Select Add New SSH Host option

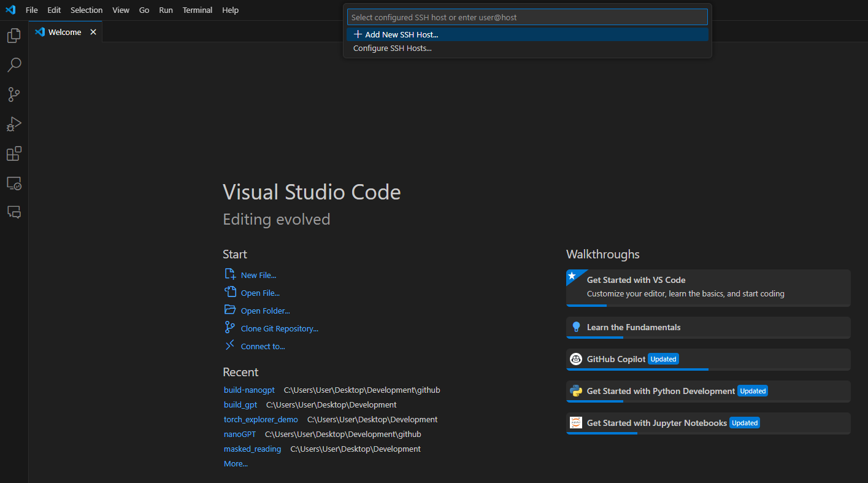pos(401,35)
